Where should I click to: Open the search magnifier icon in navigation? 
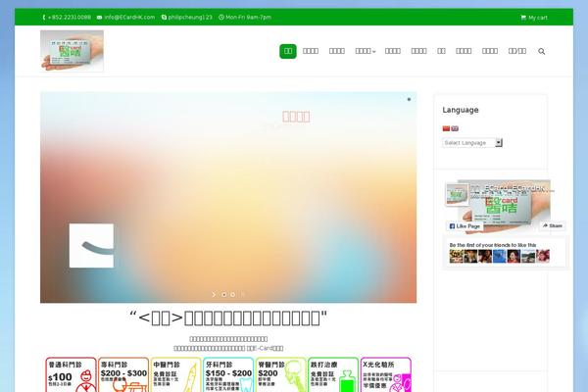[x=542, y=51]
